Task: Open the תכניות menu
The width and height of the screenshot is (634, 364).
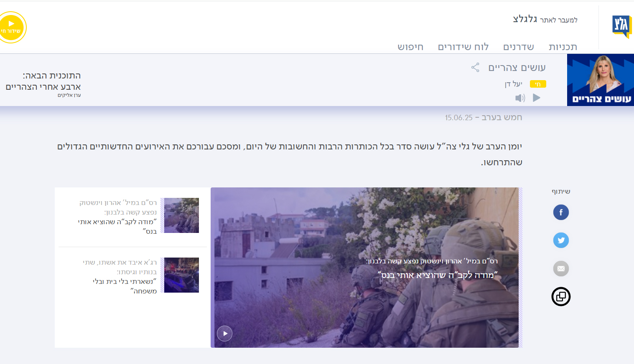Action: pyautogui.click(x=563, y=47)
